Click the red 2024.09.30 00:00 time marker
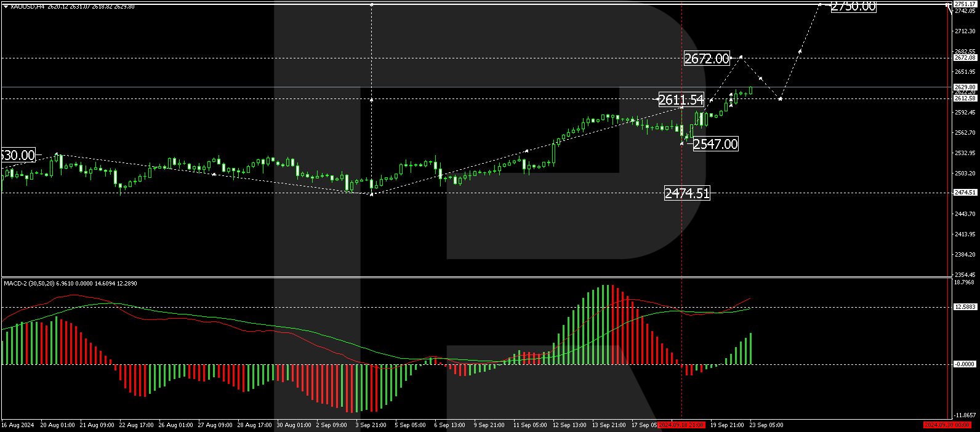The image size is (980, 432). [947, 425]
